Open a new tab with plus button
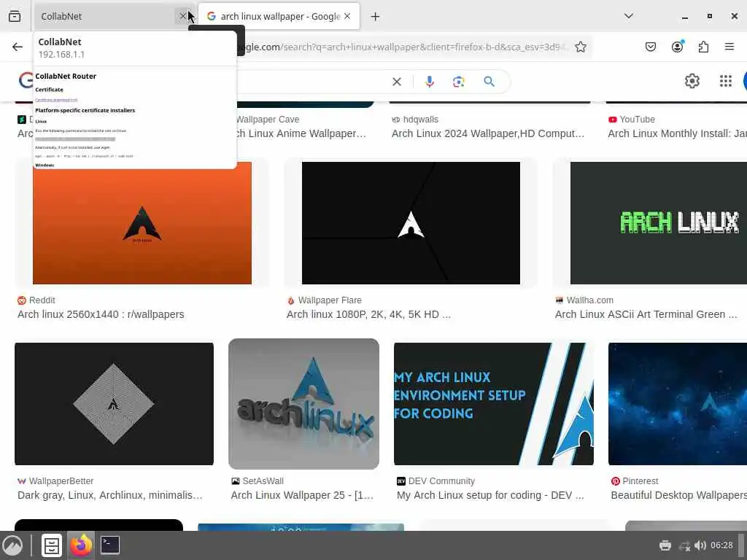Image resolution: width=747 pixels, height=560 pixels. click(x=376, y=17)
